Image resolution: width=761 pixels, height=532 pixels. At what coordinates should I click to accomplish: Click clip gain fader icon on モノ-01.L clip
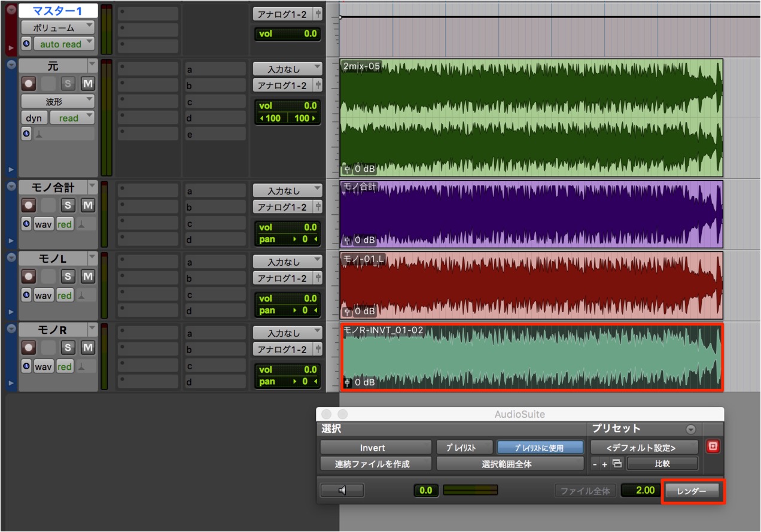[x=348, y=311]
